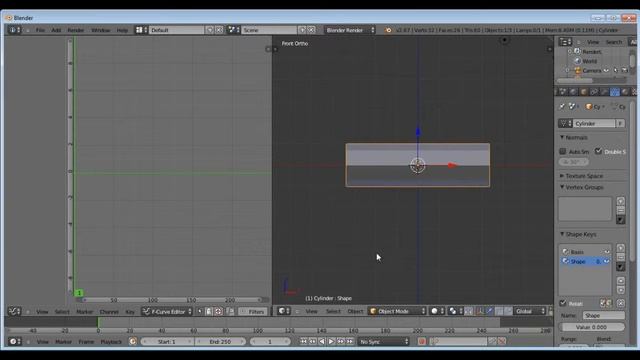This screenshot has width=640, height=360.
Task: Toggle fake user F for Cylinder mesh
Action: pos(620,123)
